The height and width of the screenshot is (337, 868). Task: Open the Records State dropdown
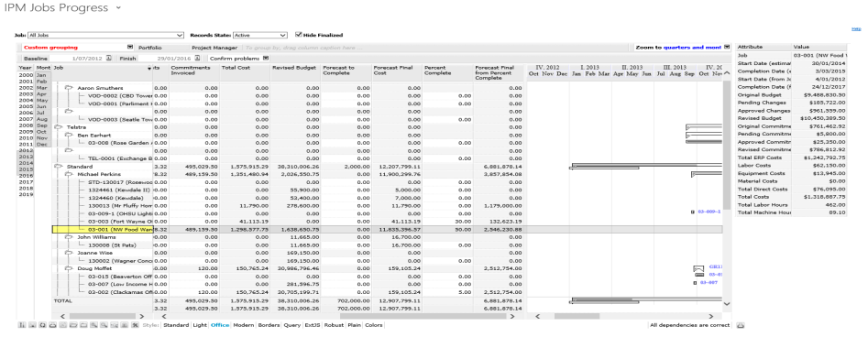point(259,35)
